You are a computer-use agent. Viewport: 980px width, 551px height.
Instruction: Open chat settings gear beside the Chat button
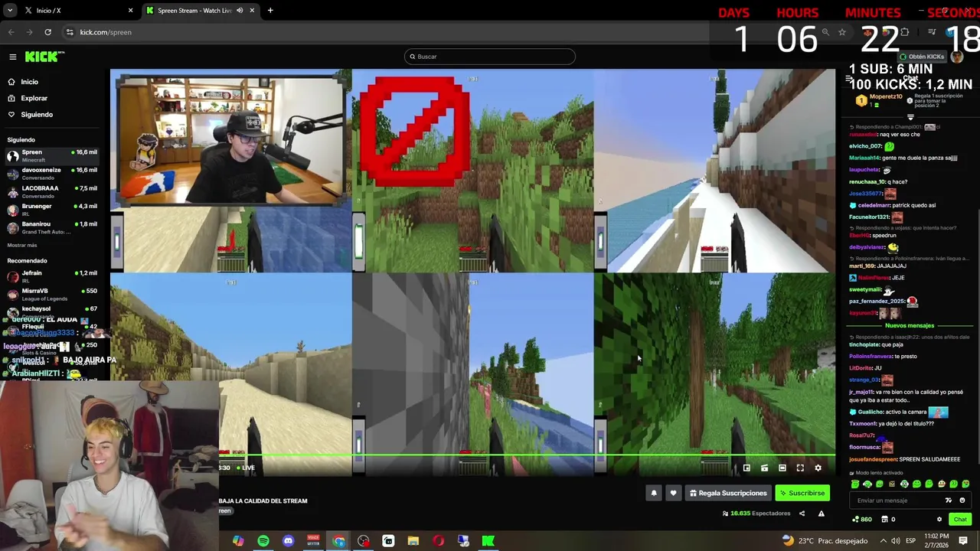pyautogui.click(x=939, y=520)
